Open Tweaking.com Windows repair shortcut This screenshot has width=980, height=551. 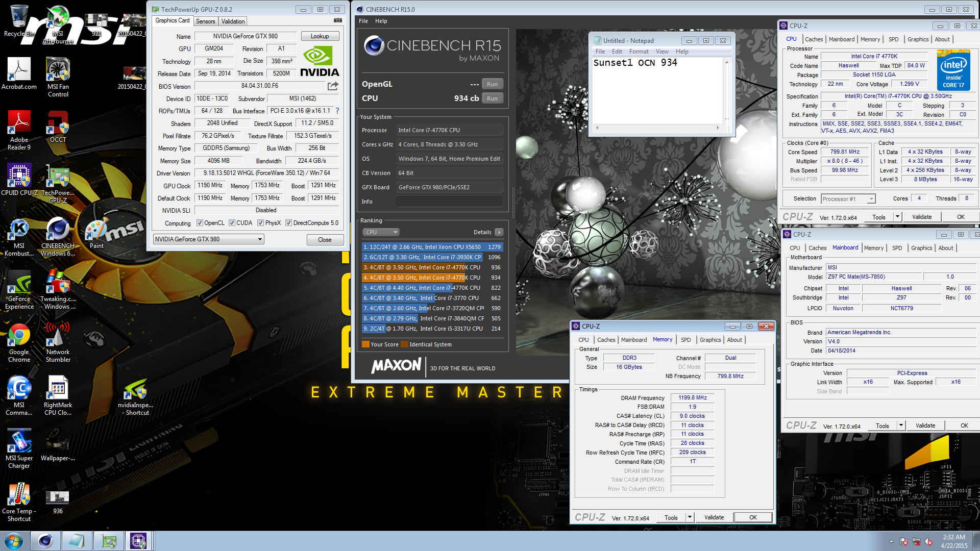pos(58,290)
